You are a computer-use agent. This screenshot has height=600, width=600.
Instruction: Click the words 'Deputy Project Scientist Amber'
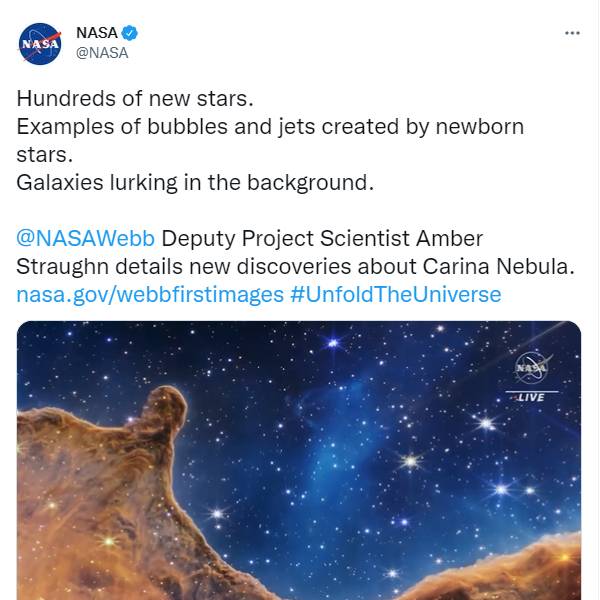(322, 239)
